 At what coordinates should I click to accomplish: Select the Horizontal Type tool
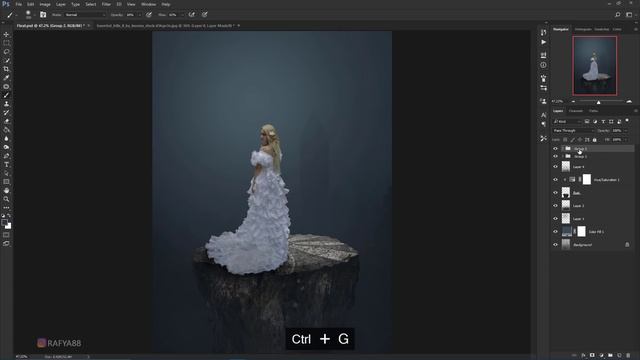tap(6, 164)
